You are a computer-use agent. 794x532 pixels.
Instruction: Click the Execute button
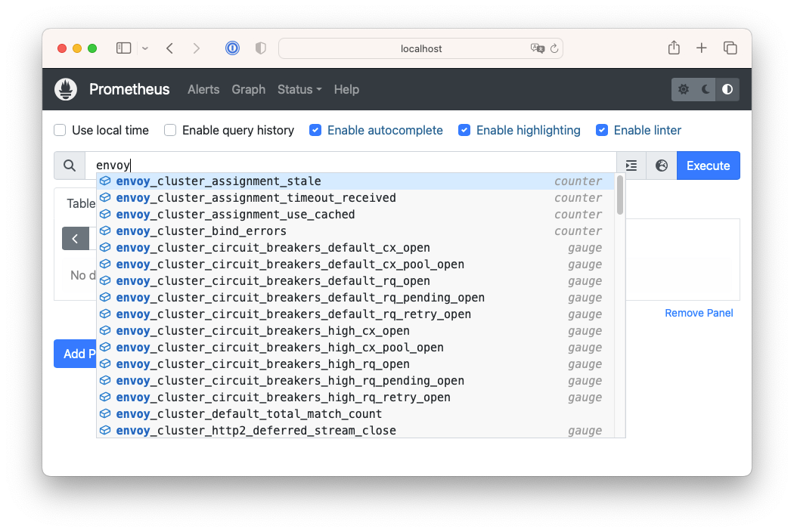[x=708, y=165]
